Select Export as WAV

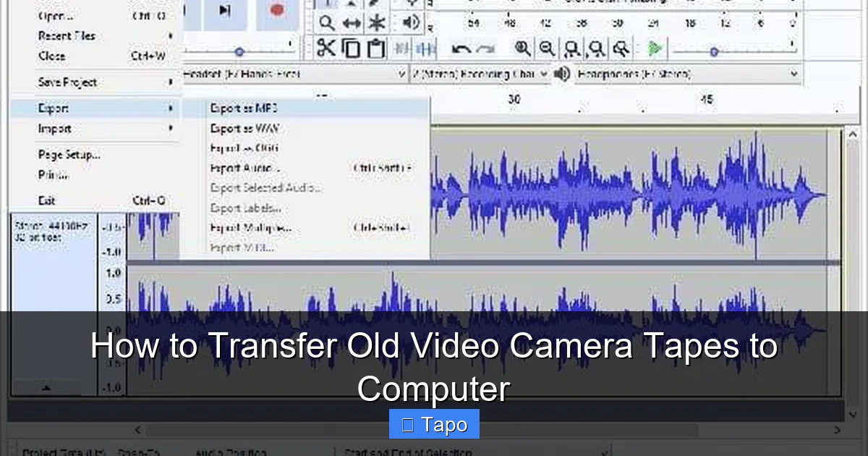pyautogui.click(x=246, y=127)
